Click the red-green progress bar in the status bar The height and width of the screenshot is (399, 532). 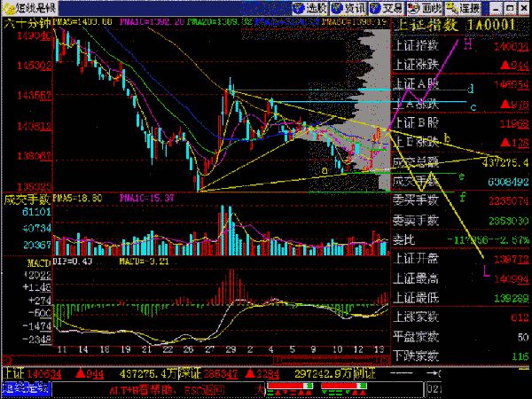click(x=294, y=387)
